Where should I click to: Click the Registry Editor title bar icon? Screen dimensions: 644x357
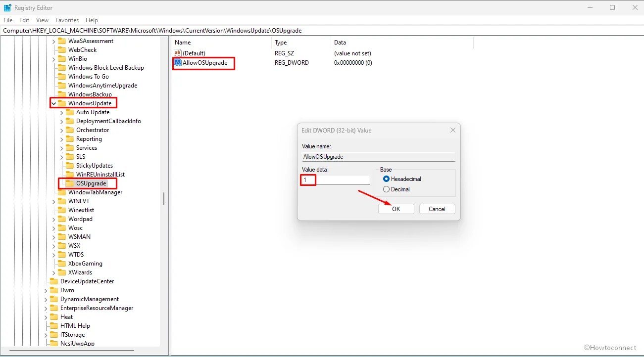[x=8, y=7]
